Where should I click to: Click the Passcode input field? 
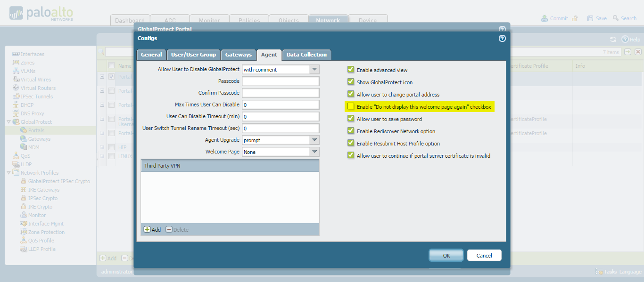[281, 81]
